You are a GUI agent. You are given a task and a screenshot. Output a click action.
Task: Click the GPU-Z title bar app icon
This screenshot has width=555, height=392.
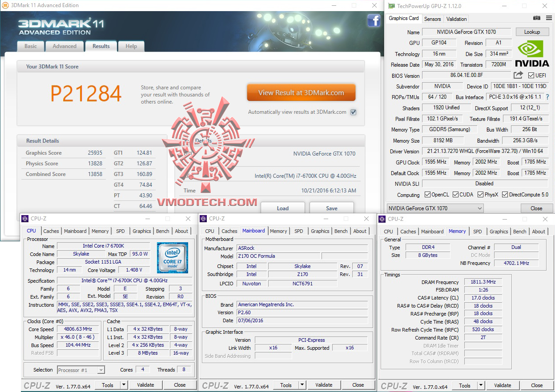391,6
